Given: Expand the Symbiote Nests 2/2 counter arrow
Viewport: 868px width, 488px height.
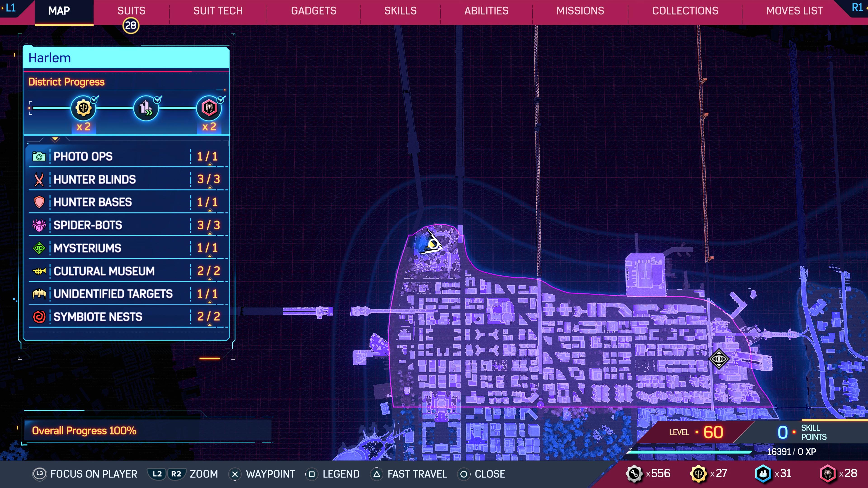Looking at the screenshot, I should coord(210,325).
